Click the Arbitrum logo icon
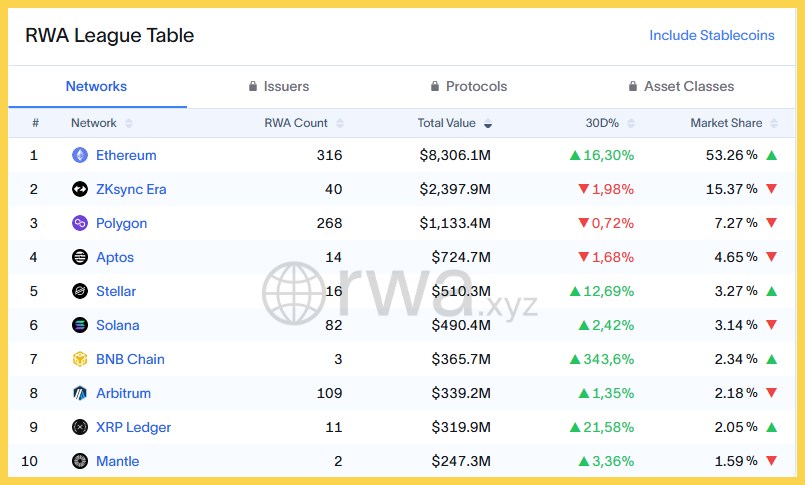The height and width of the screenshot is (485, 805). pos(80,393)
